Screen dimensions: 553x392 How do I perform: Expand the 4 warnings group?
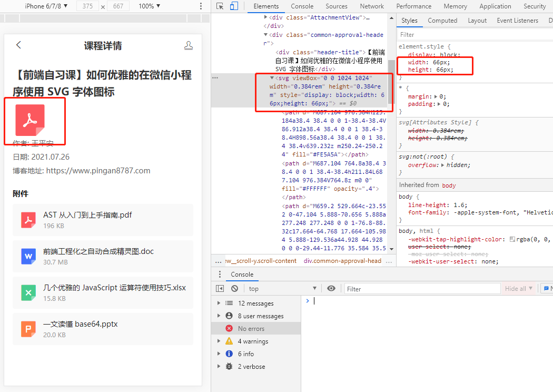click(x=219, y=341)
